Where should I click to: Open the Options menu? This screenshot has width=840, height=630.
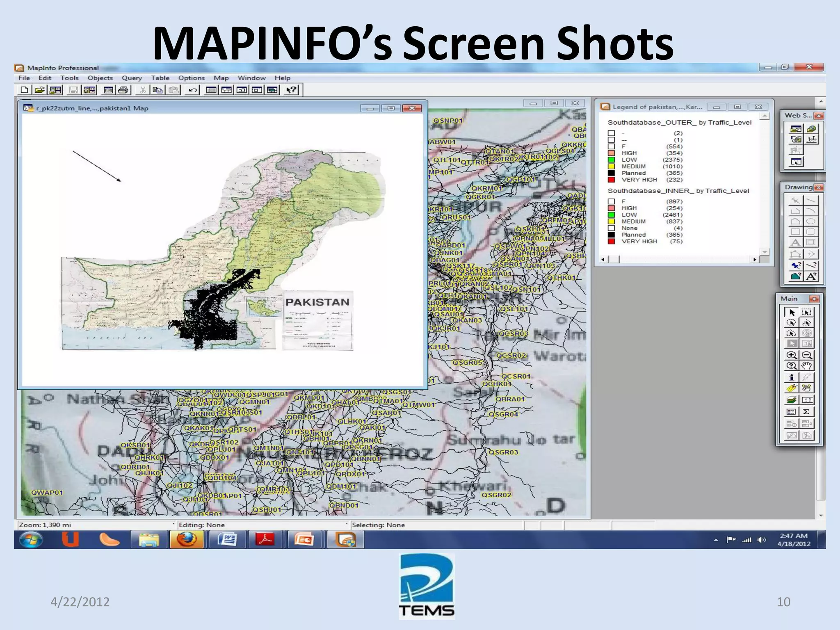pyautogui.click(x=192, y=78)
